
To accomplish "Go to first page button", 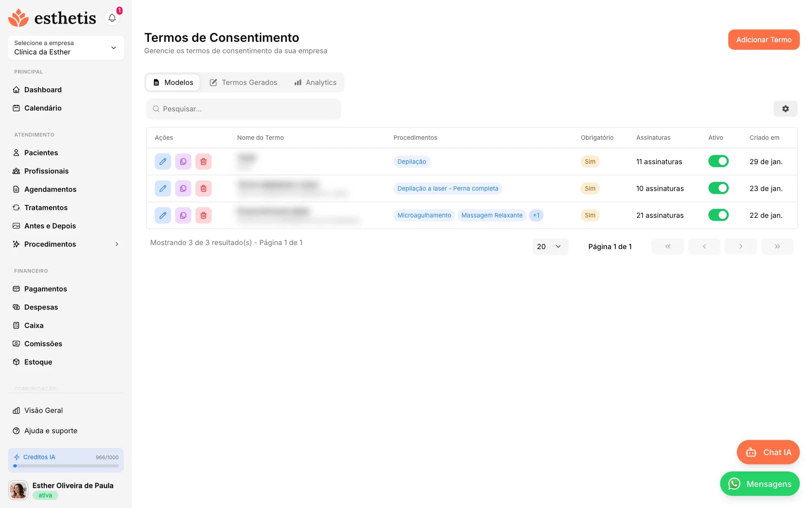I will pos(667,247).
